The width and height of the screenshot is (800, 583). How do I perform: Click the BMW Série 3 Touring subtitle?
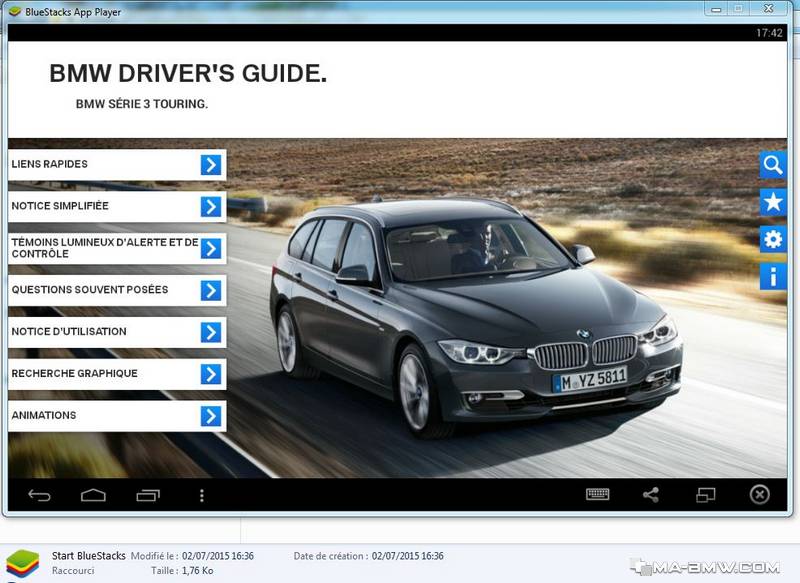tap(142, 104)
